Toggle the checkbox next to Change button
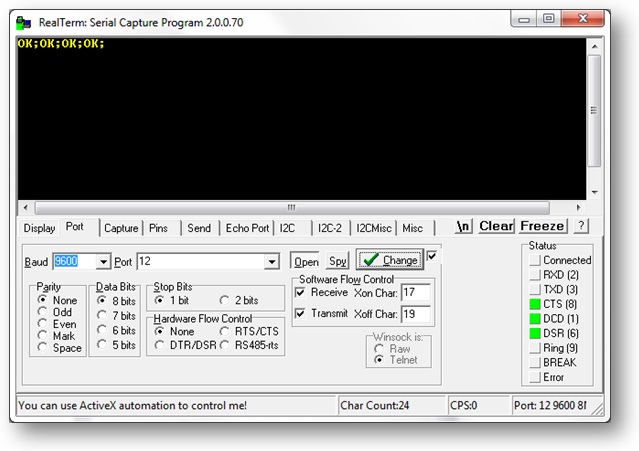Screen dimensions: 639x451 point(432,256)
